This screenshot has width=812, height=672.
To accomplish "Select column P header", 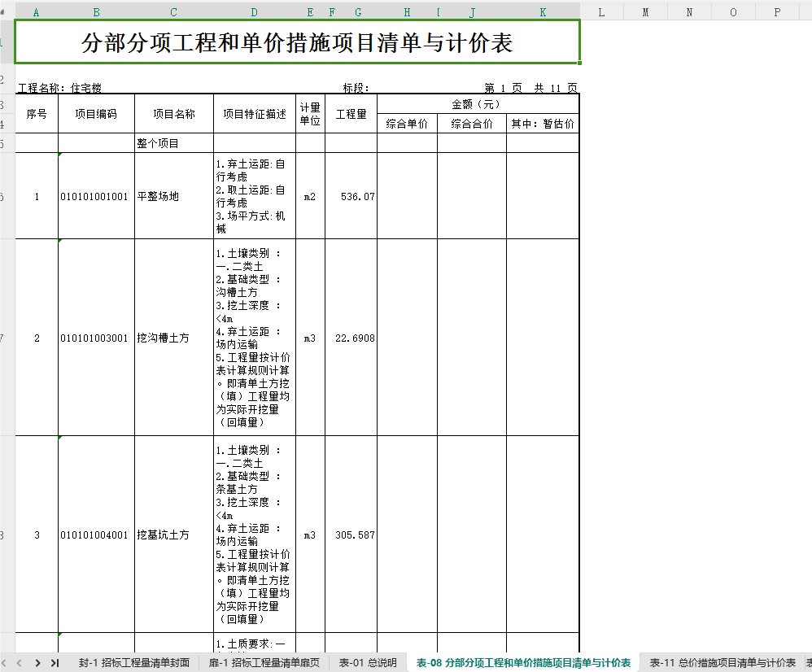I will point(777,12).
